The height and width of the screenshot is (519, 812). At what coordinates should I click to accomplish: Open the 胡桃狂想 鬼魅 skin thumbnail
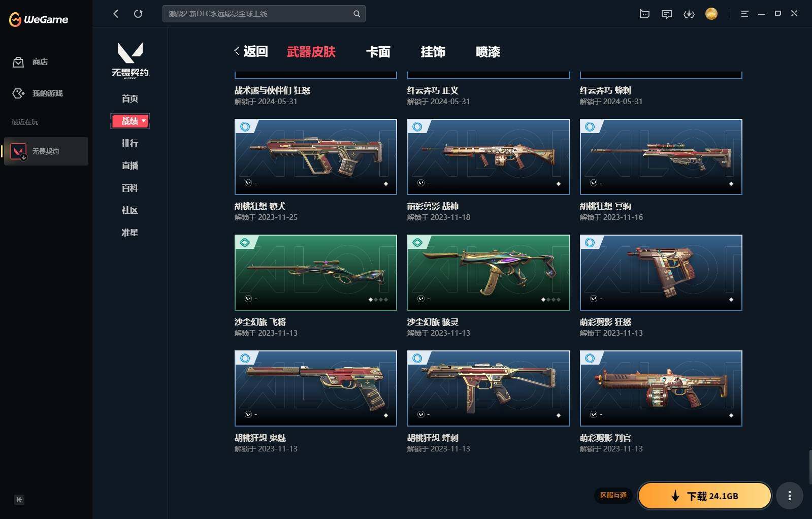[x=316, y=388]
